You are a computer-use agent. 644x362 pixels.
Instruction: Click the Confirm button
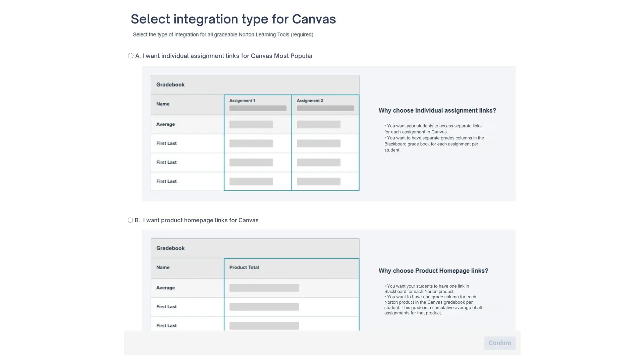pos(500,343)
